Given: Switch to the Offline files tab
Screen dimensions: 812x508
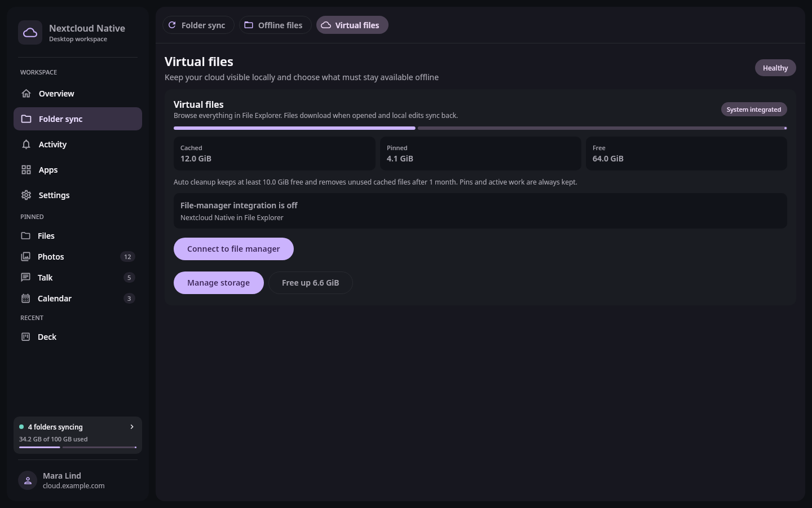Looking at the screenshot, I should [275, 25].
